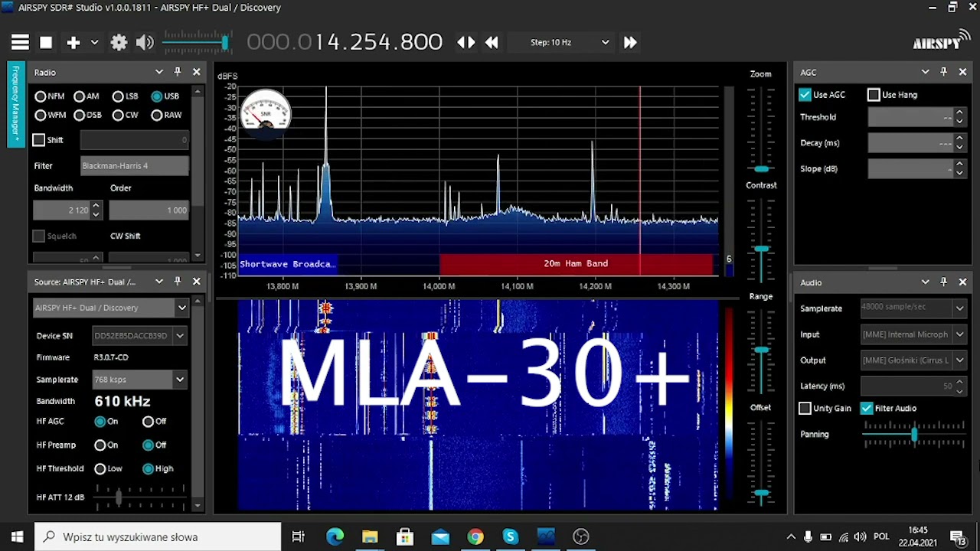Image resolution: width=980 pixels, height=551 pixels.
Task: Enable the Use Hang checkbox
Action: (874, 95)
